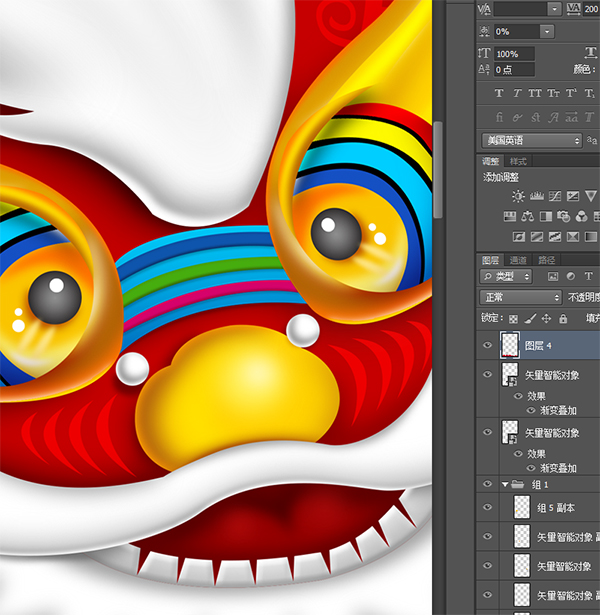Click the 添加调整 label
This screenshot has height=615, width=600.
[501, 177]
